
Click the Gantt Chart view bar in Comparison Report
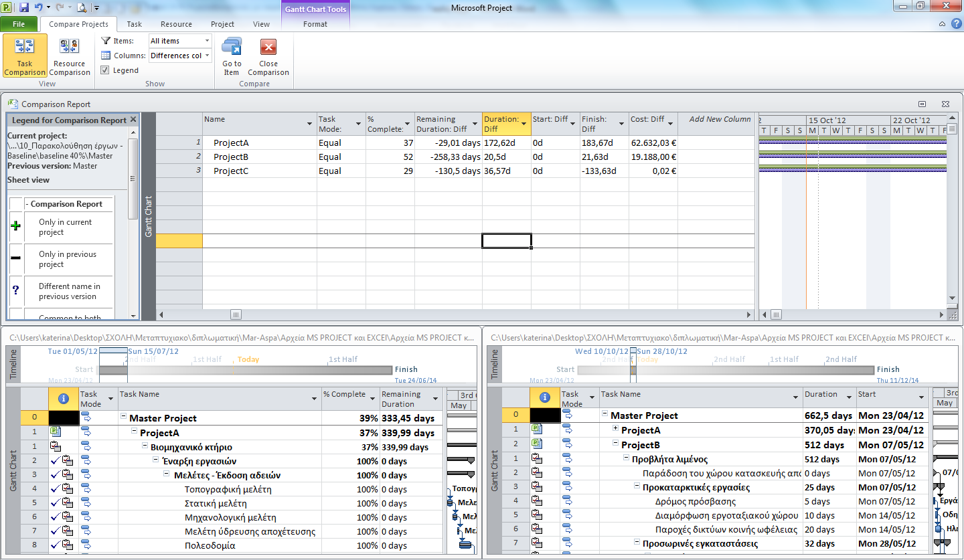pyautogui.click(x=149, y=215)
